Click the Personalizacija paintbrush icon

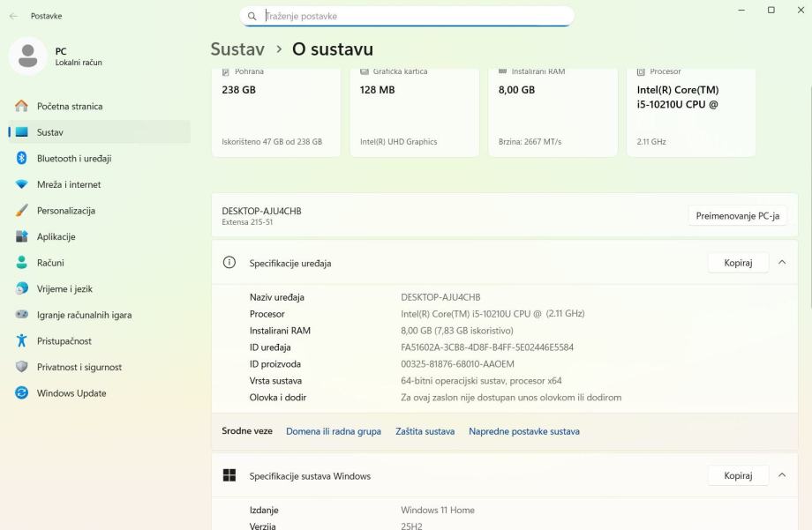(22, 211)
